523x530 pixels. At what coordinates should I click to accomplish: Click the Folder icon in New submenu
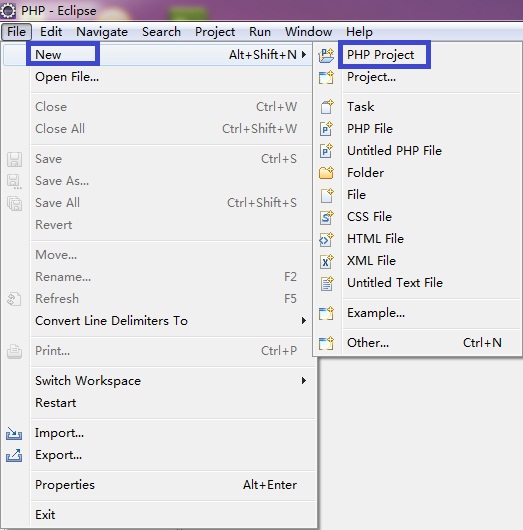tap(327, 173)
